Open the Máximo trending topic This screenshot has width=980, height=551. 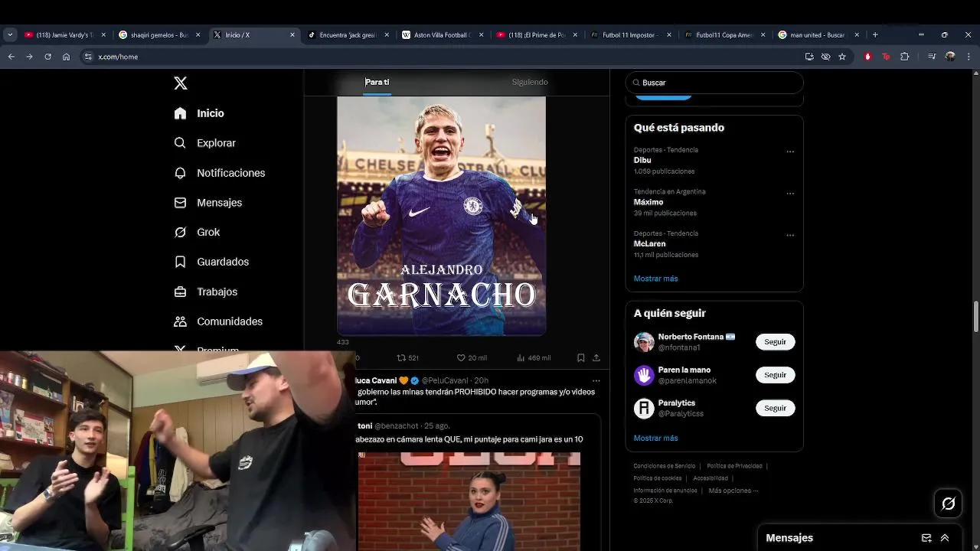648,202
